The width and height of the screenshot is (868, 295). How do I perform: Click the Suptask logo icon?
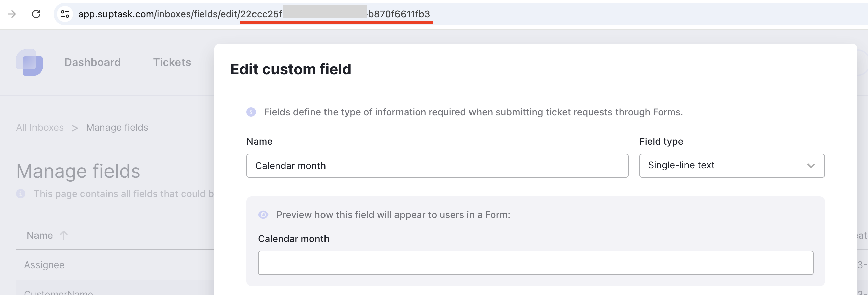coord(30,63)
